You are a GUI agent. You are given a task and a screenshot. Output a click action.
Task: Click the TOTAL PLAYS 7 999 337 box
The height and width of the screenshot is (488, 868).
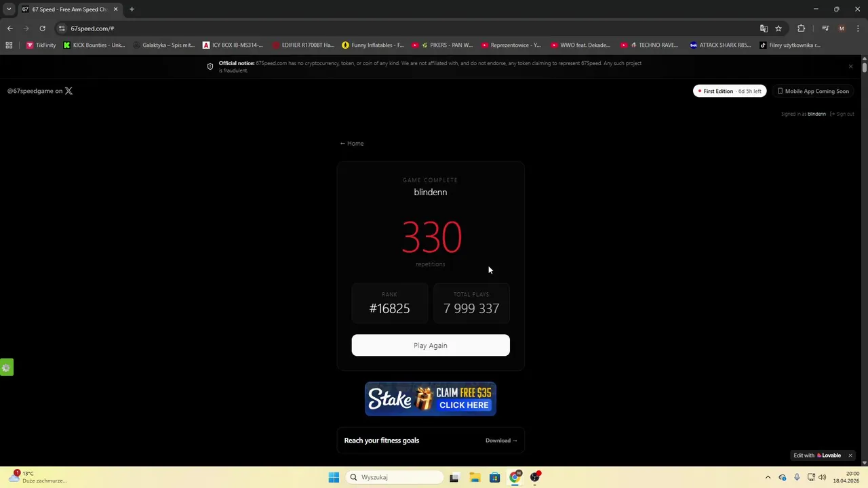click(x=471, y=303)
